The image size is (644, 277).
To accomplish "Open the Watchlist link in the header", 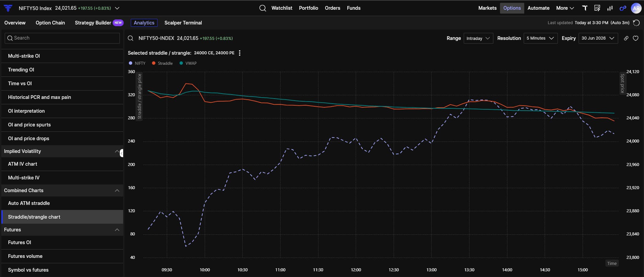I will pos(282,8).
